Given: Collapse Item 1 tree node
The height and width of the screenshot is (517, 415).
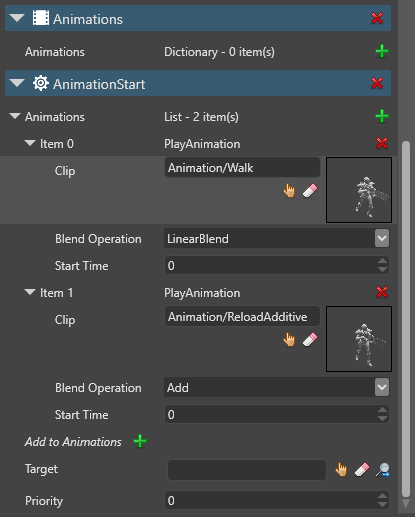Looking at the screenshot, I should [x=30, y=292].
